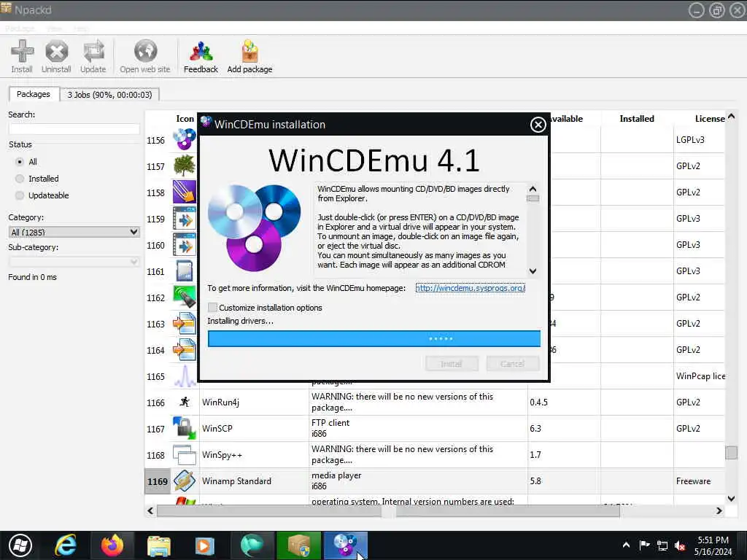Click the vertical scrollbar thumb of package list
Image resolution: width=747 pixels, height=560 pixels.
(x=731, y=452)
